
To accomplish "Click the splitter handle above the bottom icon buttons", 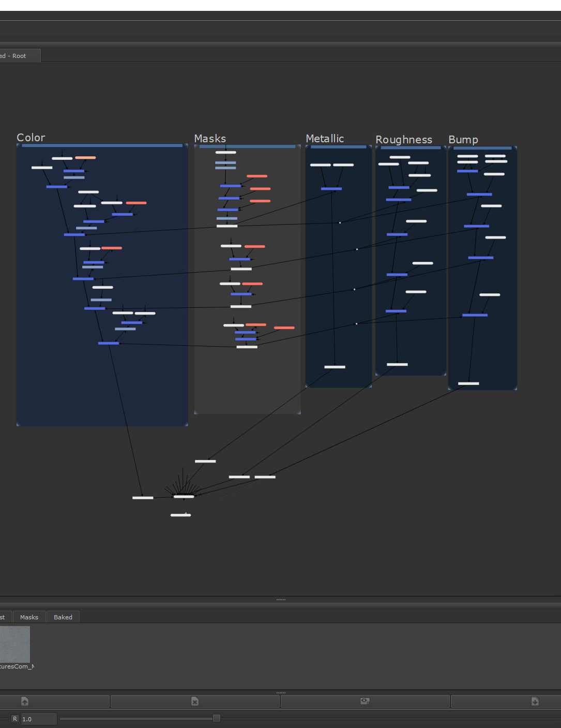I will point(281,692).
